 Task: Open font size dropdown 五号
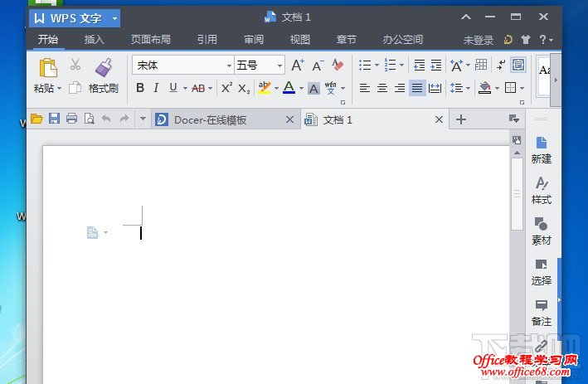coord(279,66)
